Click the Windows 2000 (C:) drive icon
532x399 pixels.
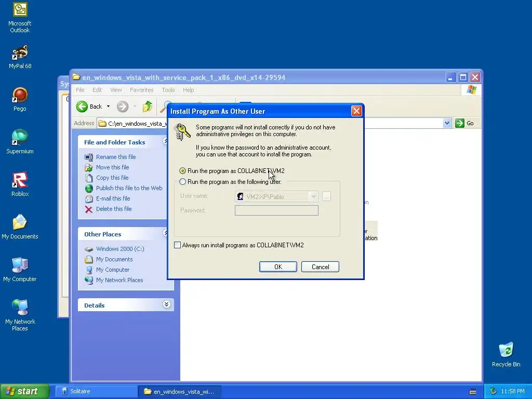click(x=88, y=249)
